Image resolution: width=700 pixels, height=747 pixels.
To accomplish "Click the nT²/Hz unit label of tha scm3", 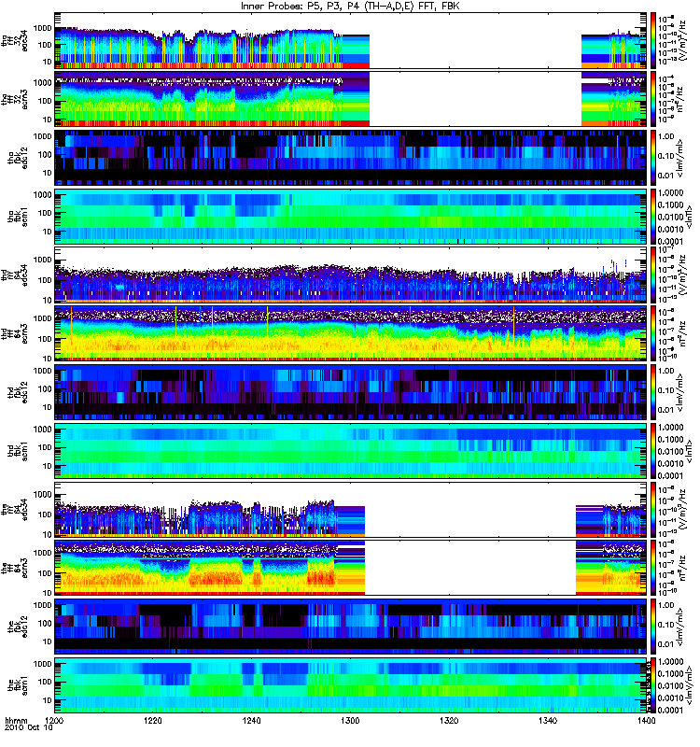I will coord(680,99).
